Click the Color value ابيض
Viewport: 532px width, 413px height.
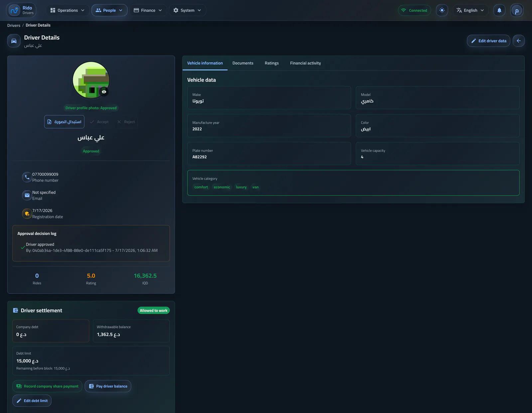(x=366, y=129)
